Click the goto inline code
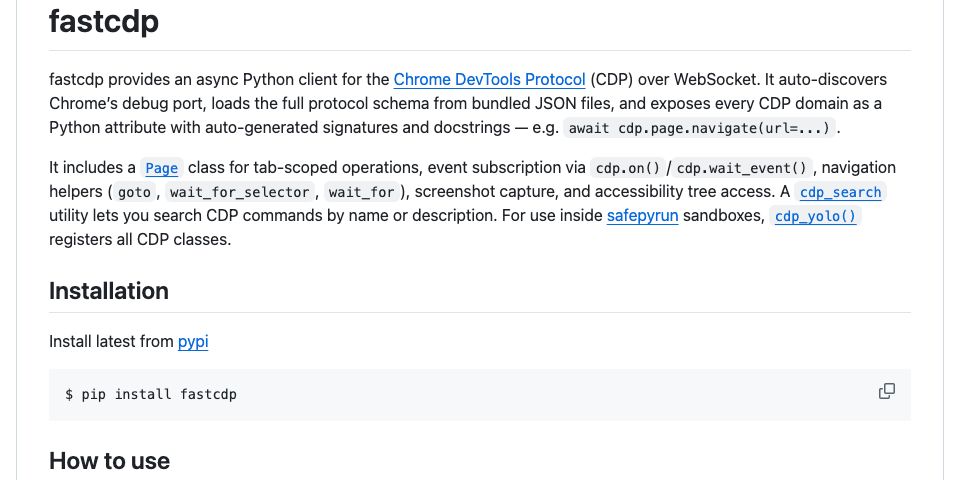Screen dimensions: 960x480 (134, 192)
